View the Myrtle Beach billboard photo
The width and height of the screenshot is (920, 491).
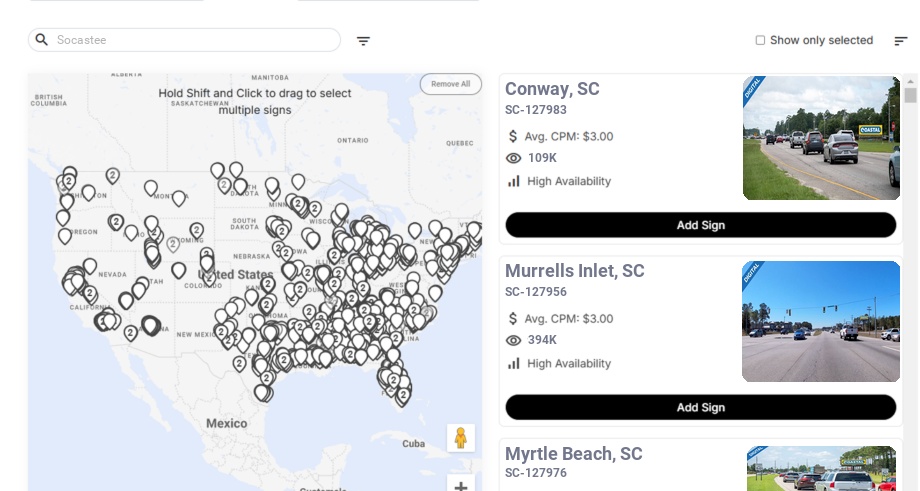[x=821, y=468]
